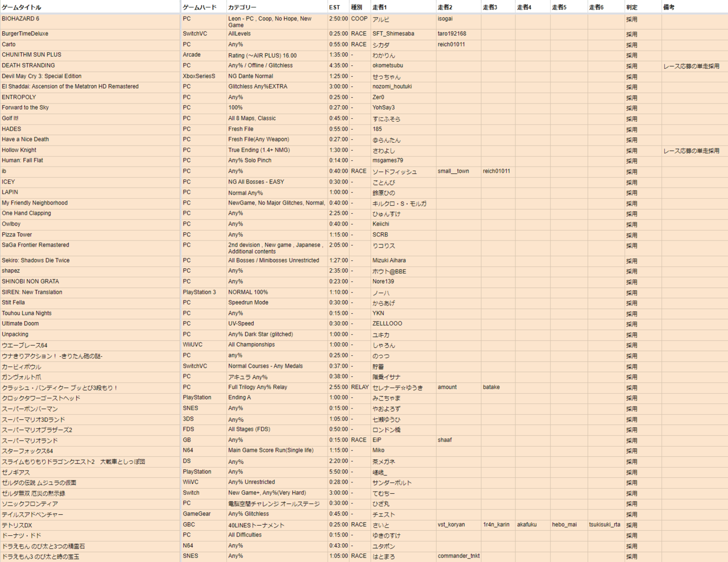Select the ICEY title cell
The image size is (728, 562).
pyautogui.click(x=90, y=182)
